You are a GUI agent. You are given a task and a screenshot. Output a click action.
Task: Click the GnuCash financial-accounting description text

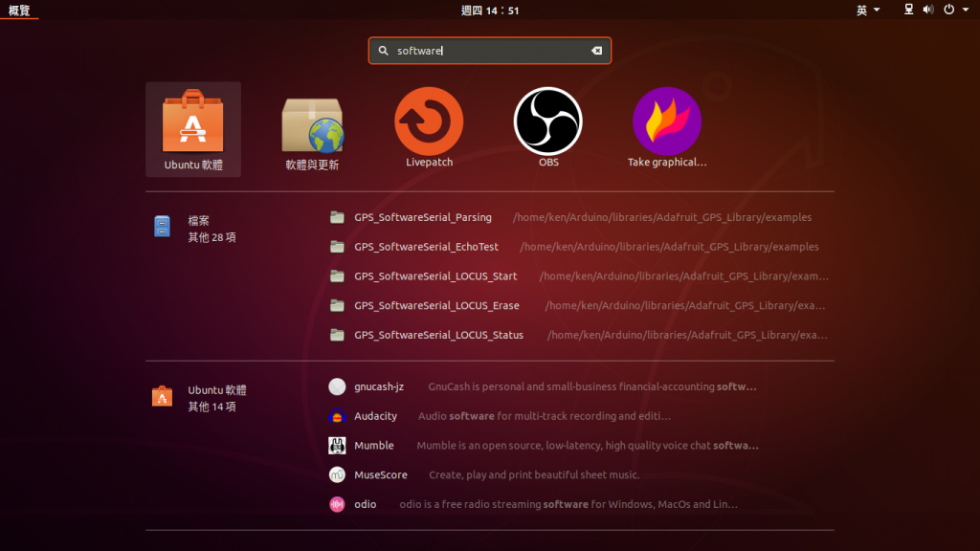591,386
